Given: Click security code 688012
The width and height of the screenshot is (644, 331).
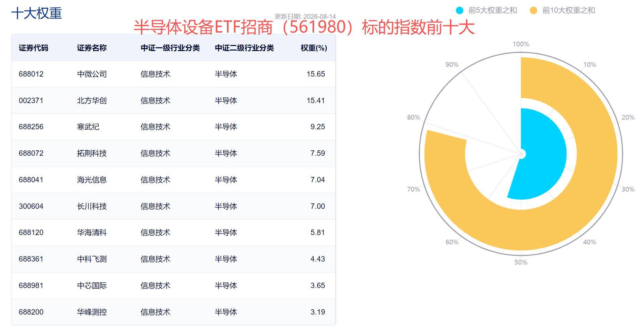Looking at the screenshot, I should pyautogui.click(x=31, y=74).
